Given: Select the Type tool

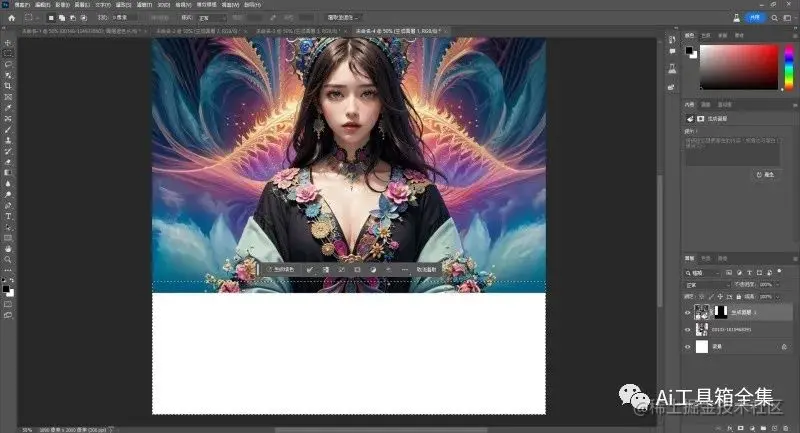Looking at the screenshot, I should pyautogui.click(x=8, y=216).
